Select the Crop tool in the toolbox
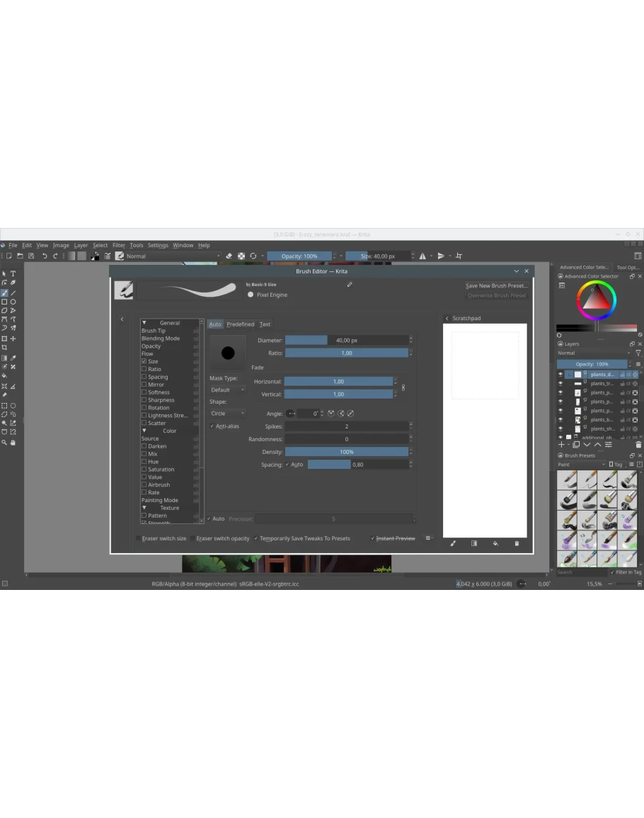Viewport: 644px width, 818px height. [x=4, y=348]
